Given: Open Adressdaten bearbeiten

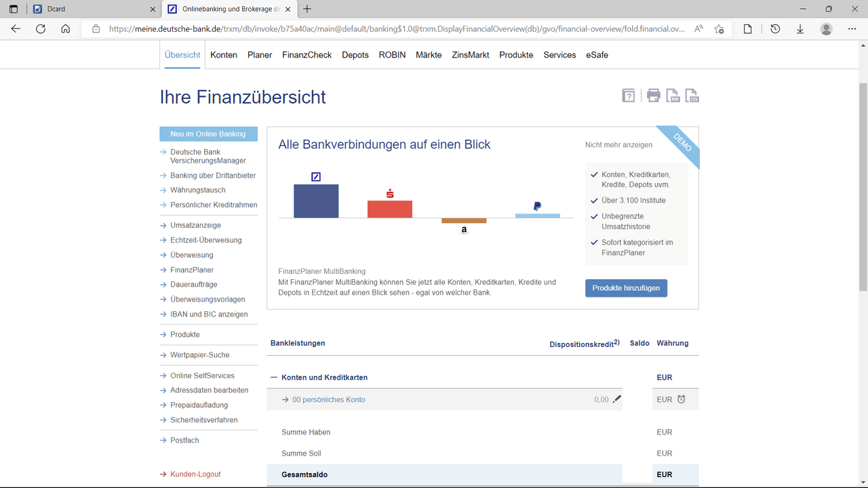Looking at the screenshot, I should pyautogui.click(x=210, y=390).
